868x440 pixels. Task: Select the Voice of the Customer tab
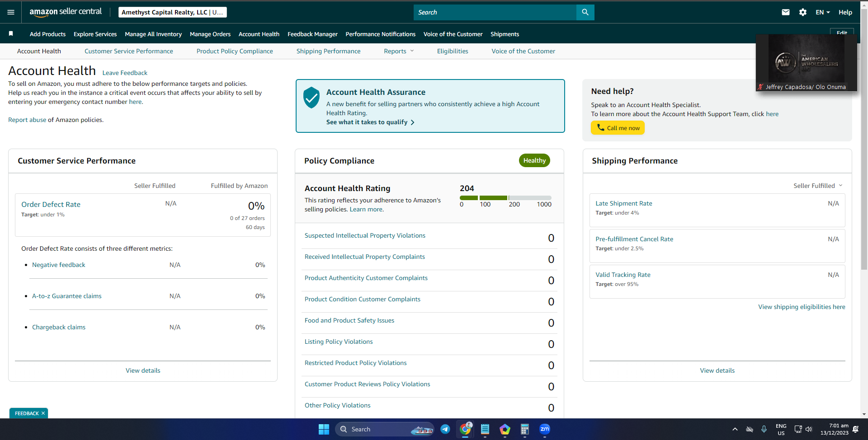tap(524, 51)
